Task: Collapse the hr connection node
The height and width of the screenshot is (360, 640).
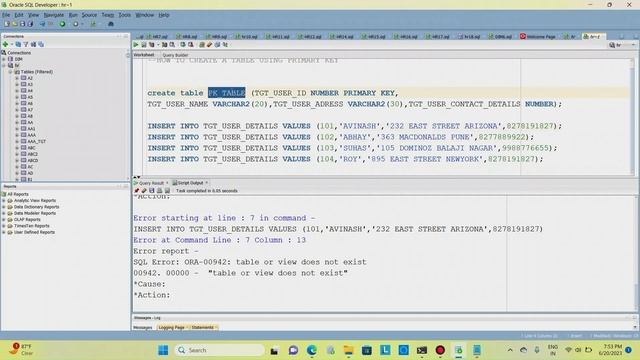Action: coord(4,65)
